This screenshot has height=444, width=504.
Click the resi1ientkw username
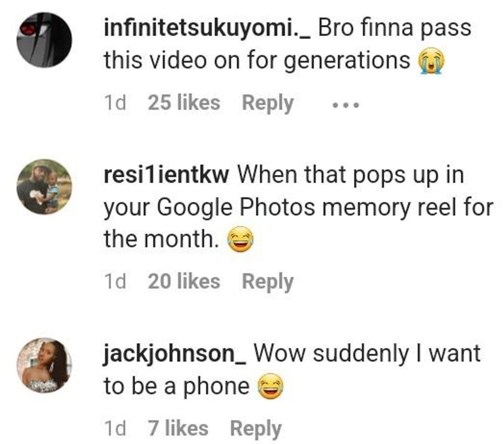(x=166, y=175)
